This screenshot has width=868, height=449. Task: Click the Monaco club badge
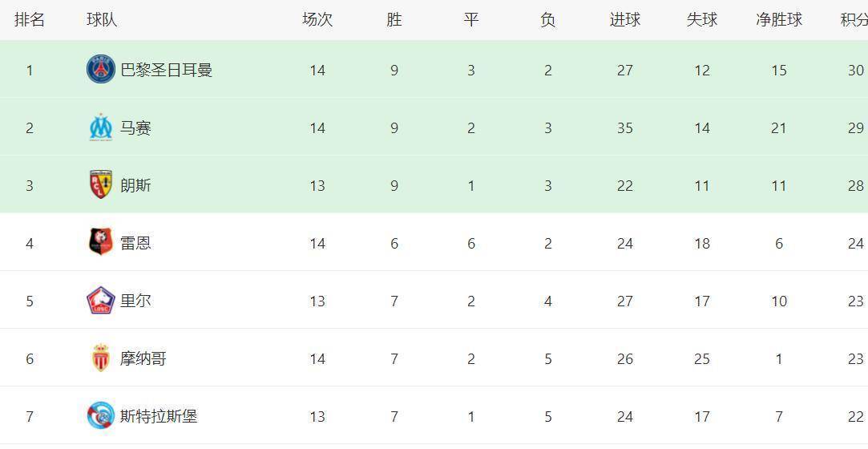(101, 358)
